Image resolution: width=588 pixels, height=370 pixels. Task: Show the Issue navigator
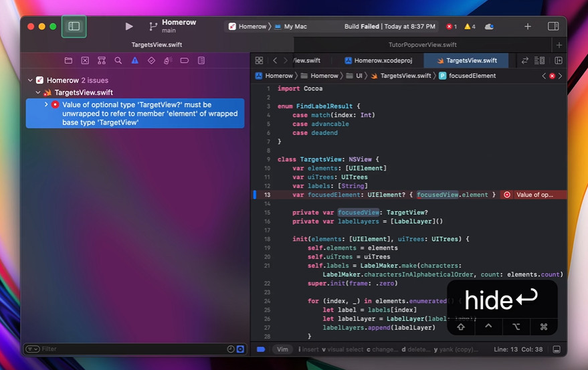tap(134, 60)
